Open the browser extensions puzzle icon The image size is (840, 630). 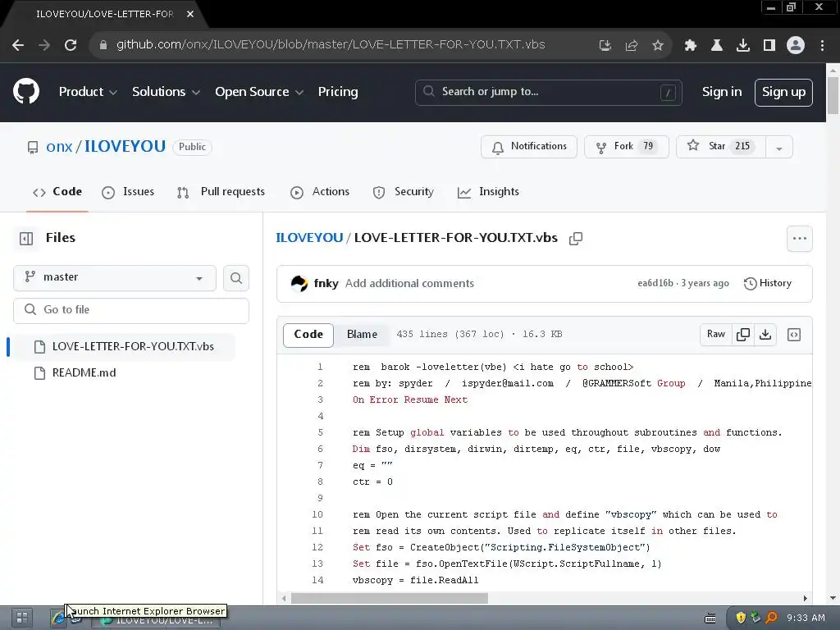690,46
